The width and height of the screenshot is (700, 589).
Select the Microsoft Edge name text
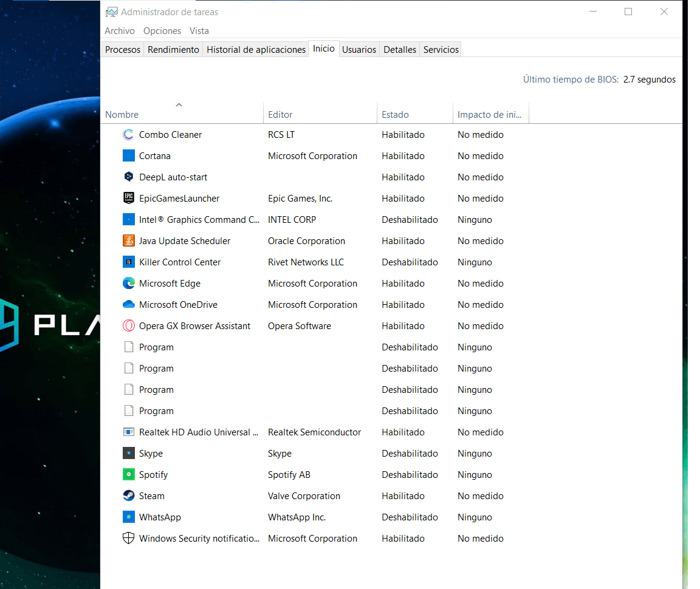[170, 284]
